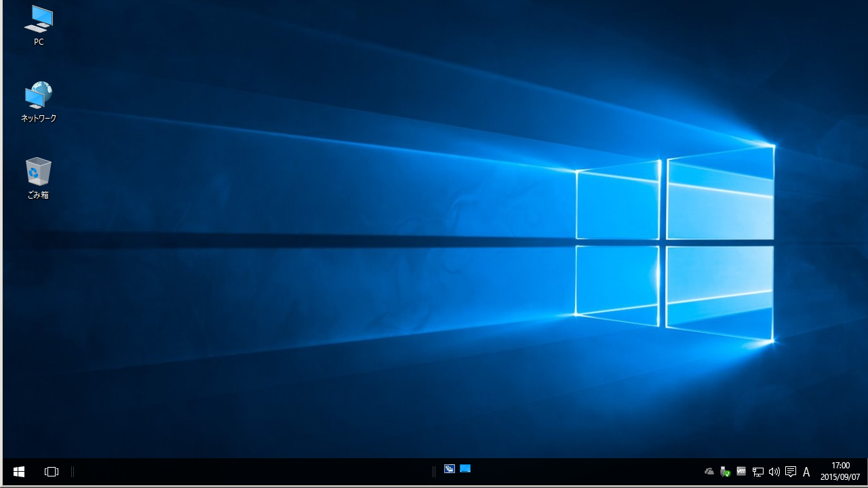
Task: Open the volume speaker tray icon
Action: pyautogui.click(x=774, y=472)
